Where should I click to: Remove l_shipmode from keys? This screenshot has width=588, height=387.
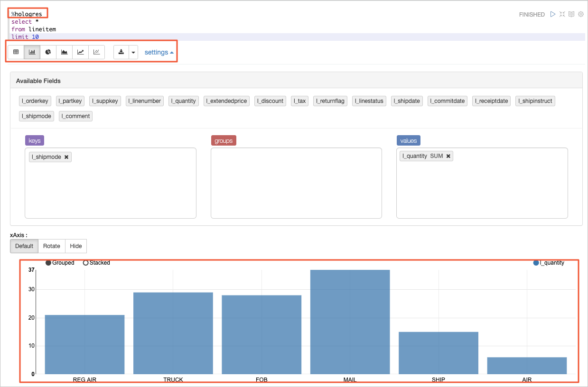pyautogui.click(x=66, y=157)
